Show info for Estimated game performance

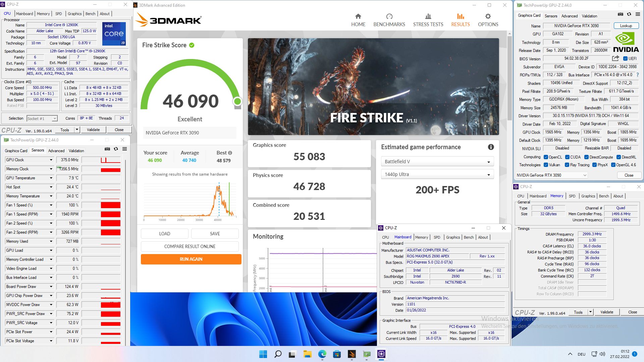491,147
